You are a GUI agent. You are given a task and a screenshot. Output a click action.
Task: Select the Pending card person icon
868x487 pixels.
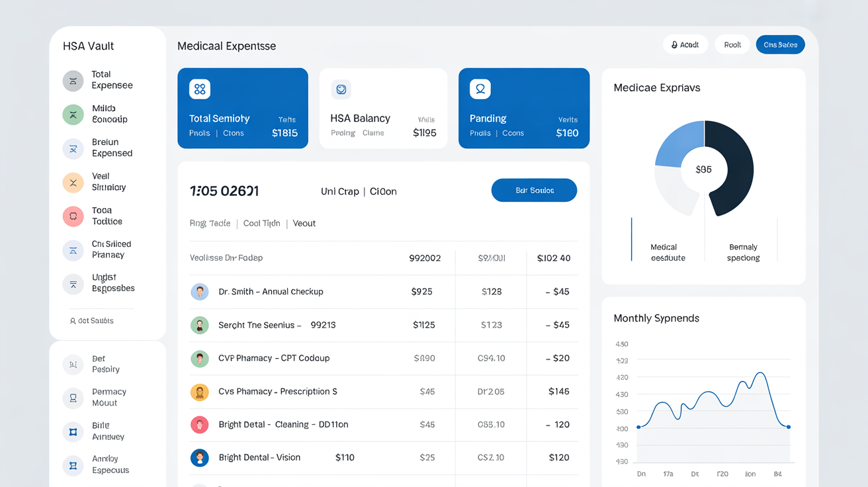[x=480, y=89]
